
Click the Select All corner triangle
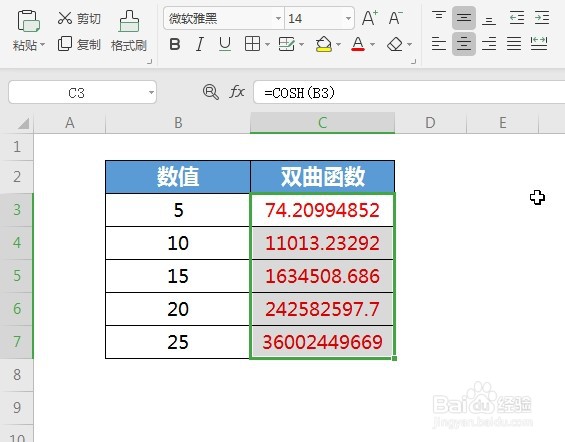coord(23,124)
